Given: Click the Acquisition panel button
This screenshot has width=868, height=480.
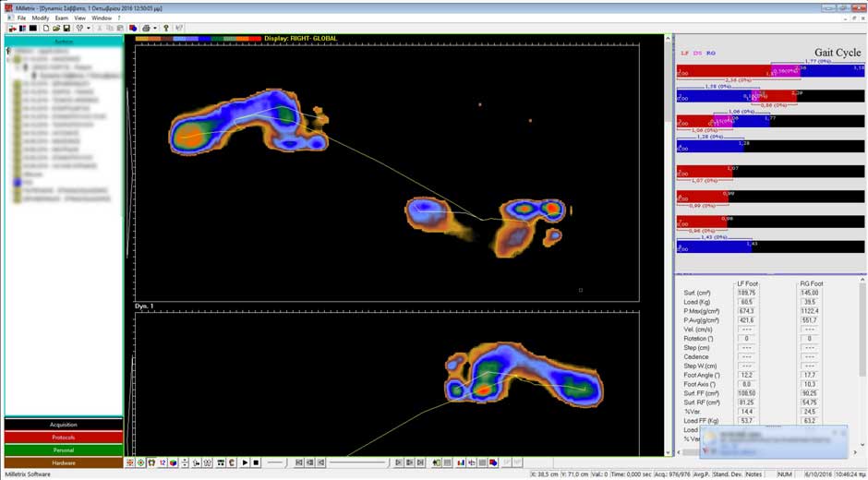Looking at the screenshot, I should (63, 425).
